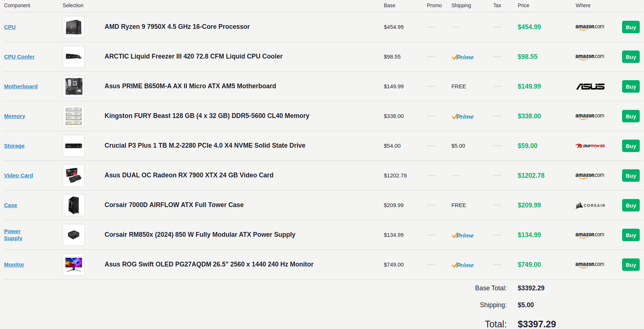
Task: Buy the Corsair 7000D AIRFLOW case
Action: (x=630, y=205)
